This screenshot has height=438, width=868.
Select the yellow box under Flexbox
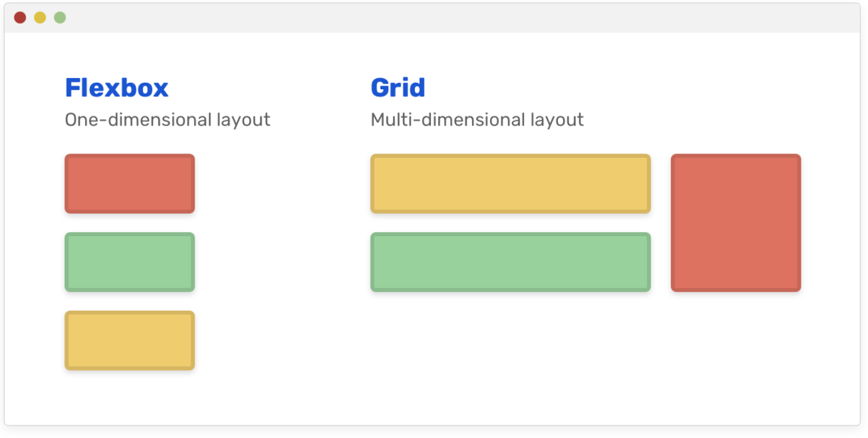130,340
